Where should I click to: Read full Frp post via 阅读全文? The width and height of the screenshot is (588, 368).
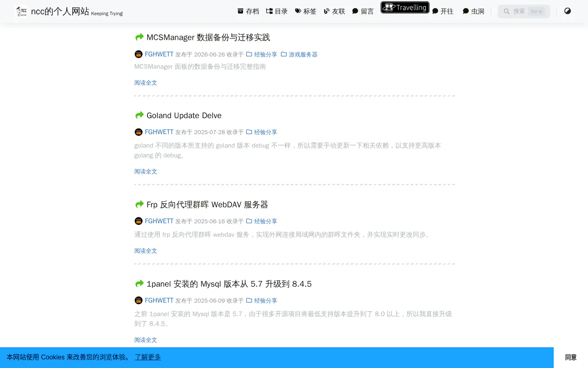[x=146, y=251]
